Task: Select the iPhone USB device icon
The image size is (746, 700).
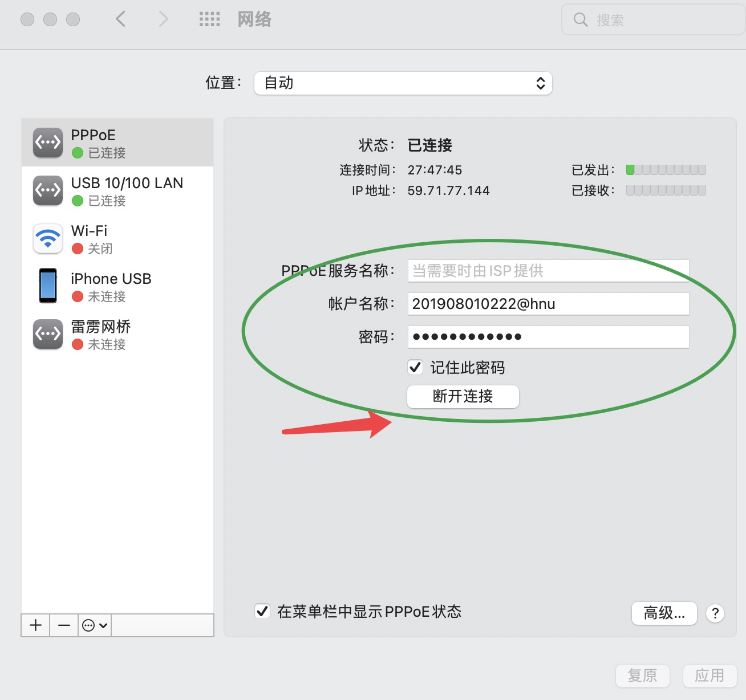Action: [48, 286]
